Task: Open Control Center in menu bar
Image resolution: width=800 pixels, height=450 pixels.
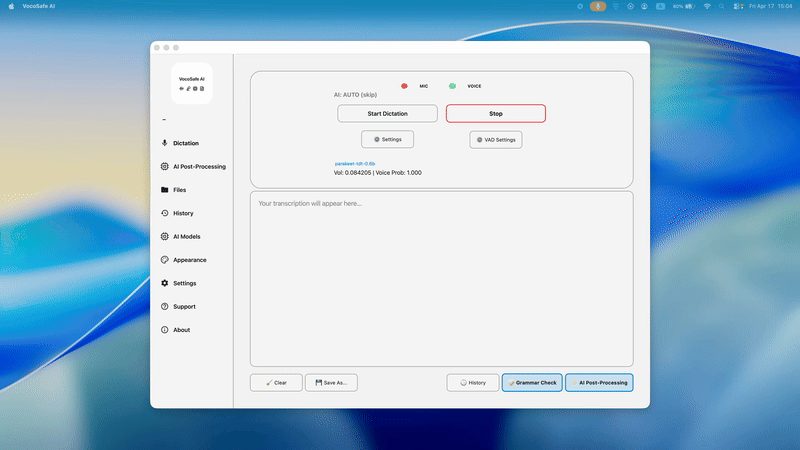Action: click(x=738, y=6)
